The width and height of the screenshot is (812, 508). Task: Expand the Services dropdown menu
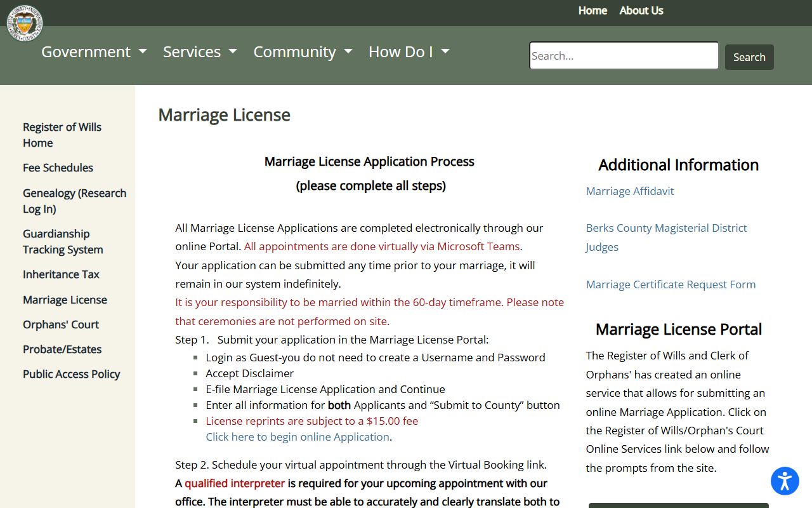coord(200,51)
